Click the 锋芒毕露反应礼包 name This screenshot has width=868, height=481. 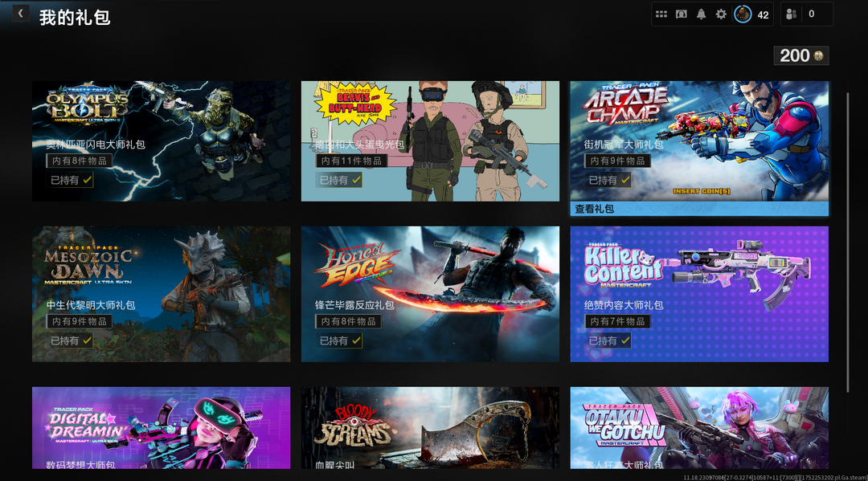tap(354, 304)
